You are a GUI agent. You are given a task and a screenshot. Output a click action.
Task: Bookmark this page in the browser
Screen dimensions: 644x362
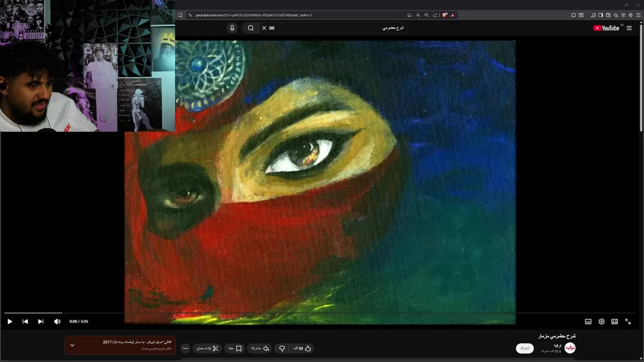(x=181, y=15)
